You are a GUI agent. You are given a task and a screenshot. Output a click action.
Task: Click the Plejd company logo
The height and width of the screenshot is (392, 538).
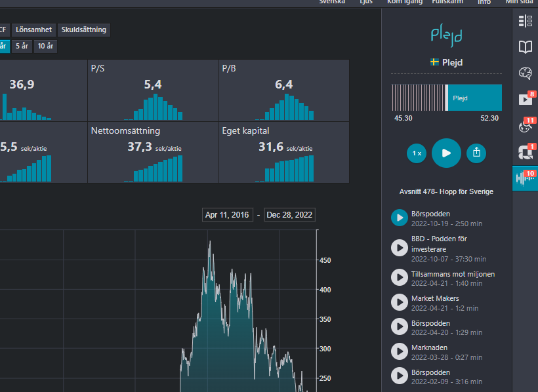pyautogui.click(x=446, y=35)
